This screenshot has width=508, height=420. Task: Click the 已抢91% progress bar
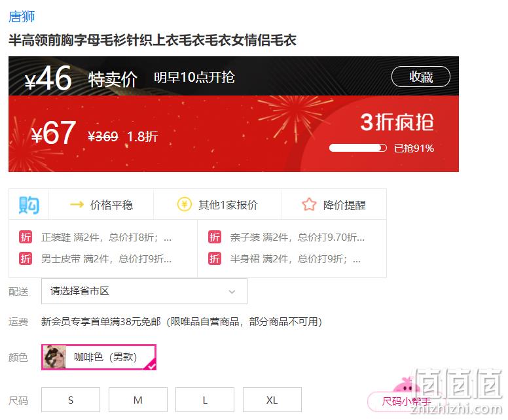(x=358, y=148)
